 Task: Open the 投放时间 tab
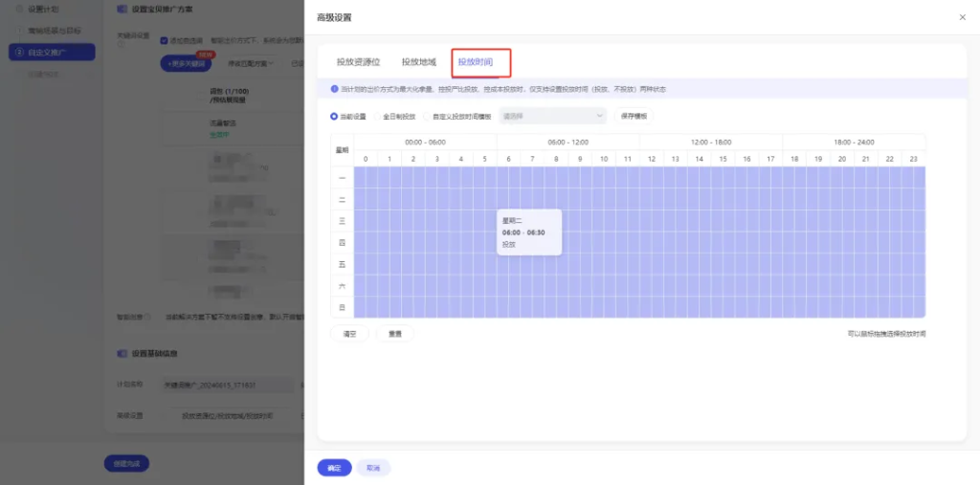(x=475, y=62)
